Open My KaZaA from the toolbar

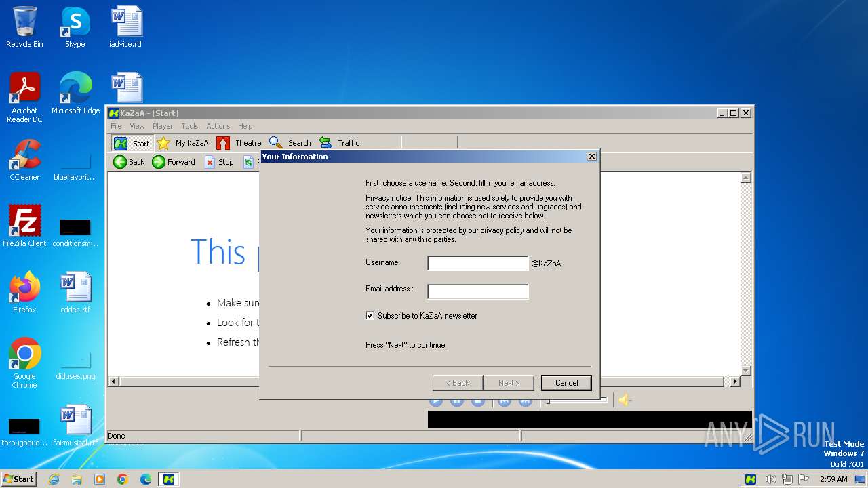point(183,143)
